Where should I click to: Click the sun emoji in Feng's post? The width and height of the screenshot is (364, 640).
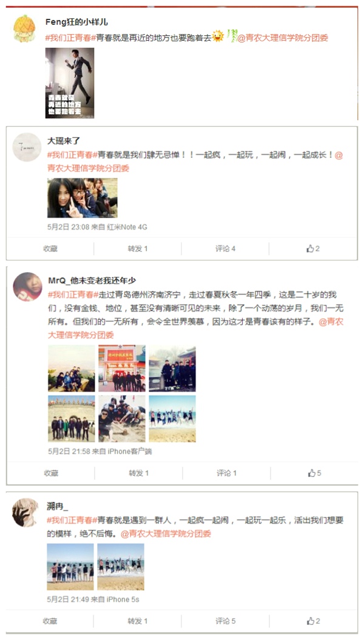click(x=218, y=36)
